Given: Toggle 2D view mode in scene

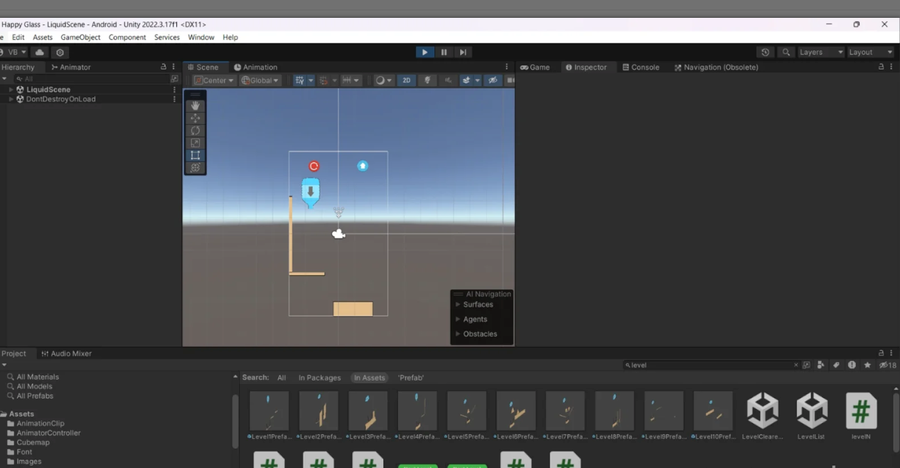Looking at the screenshot, I should tap(406, 80).
